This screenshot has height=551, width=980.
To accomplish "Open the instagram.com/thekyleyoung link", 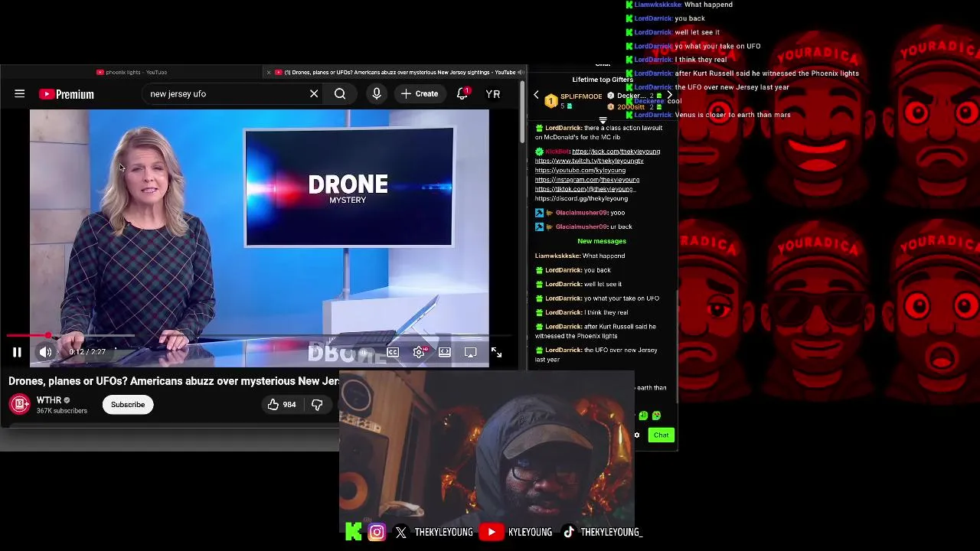I will [586, 180].
